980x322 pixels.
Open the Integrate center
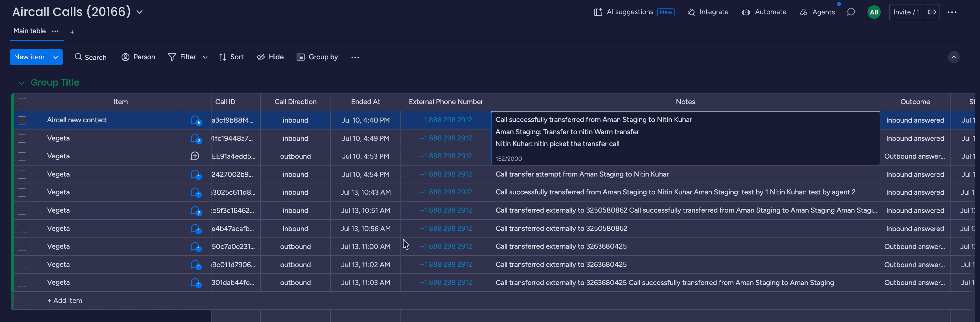pos(708,12)
